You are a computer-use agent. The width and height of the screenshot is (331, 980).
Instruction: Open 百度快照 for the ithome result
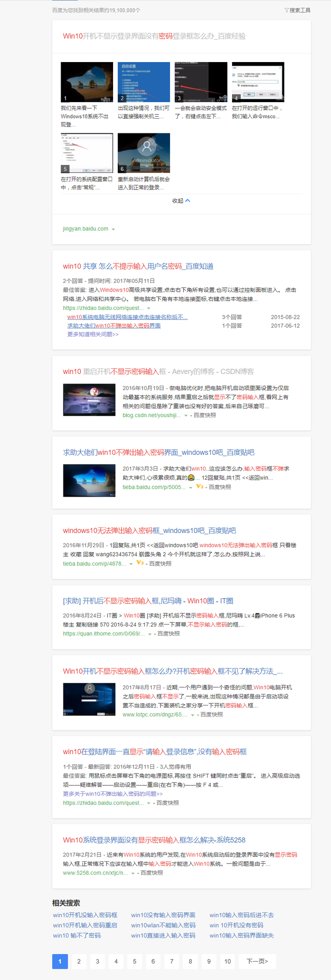click(169, 634)
